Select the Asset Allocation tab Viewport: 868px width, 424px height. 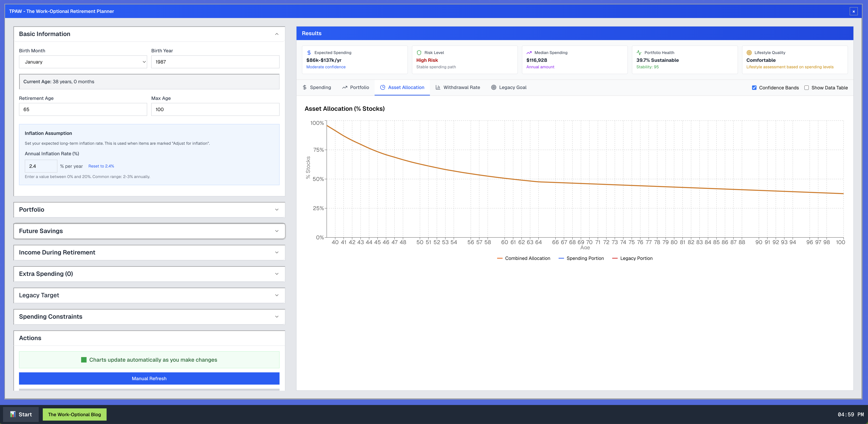coord(402,87)
